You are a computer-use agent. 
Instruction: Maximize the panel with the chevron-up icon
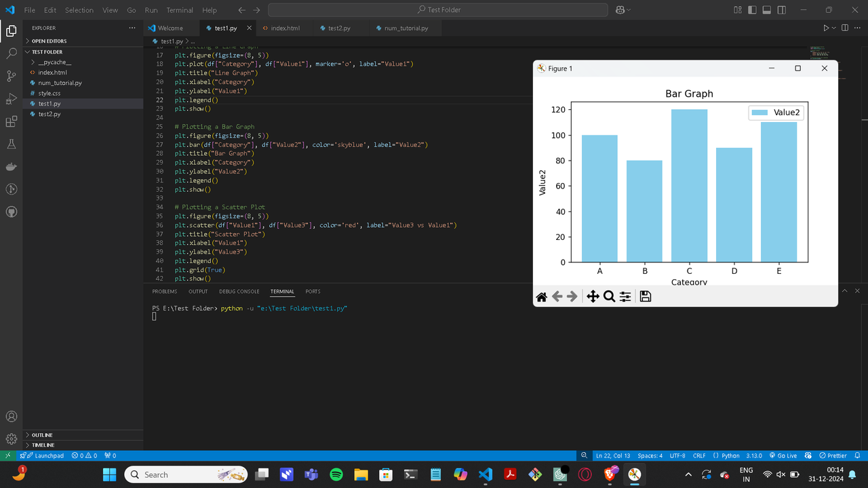(x=845, y=291)
